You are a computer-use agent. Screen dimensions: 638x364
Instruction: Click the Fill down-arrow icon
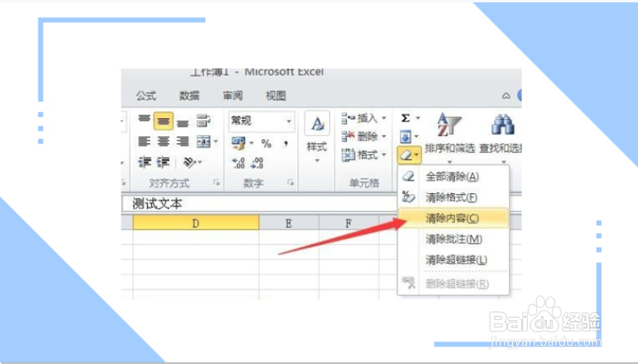pyautogui.click(x=406, y=136)
